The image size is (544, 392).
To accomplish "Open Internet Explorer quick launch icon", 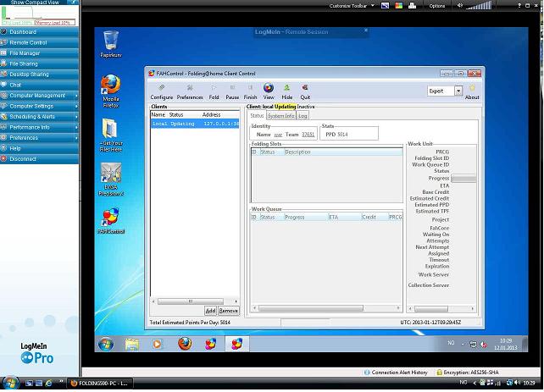I will 48,383.
